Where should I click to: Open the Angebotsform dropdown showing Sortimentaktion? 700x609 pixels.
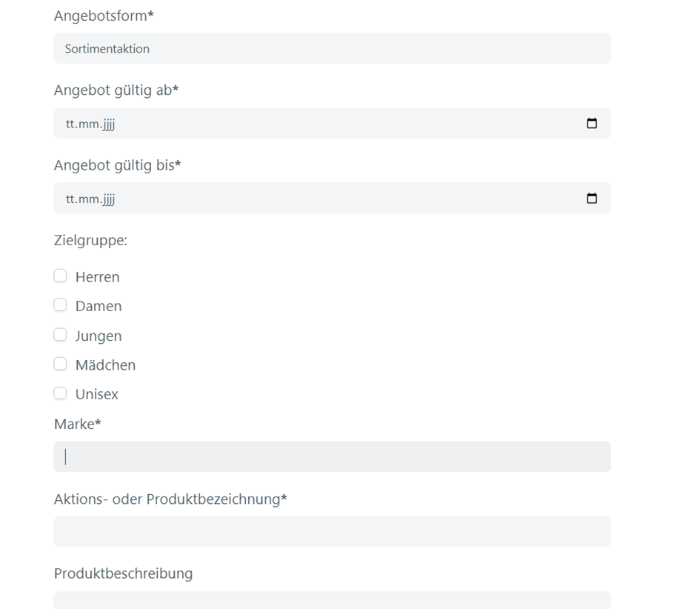tap(332, 49)
